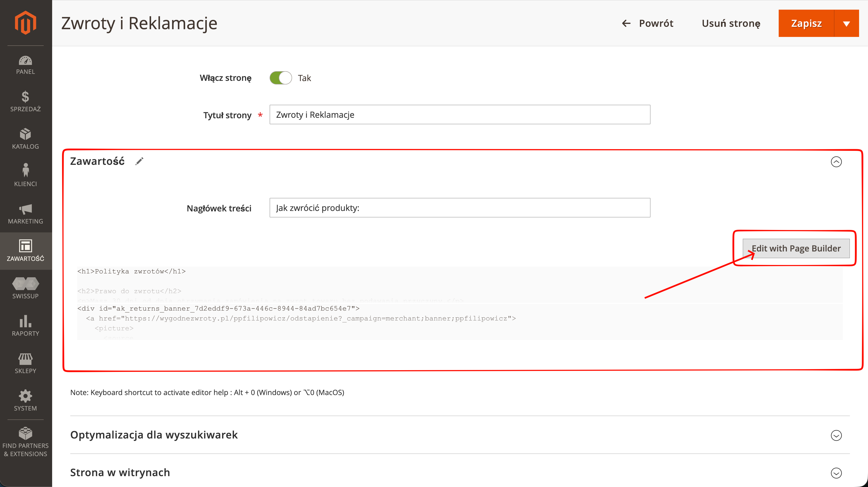868x487 pixels.
Task: Open the Sklepy stores menu
Action: (x=26, y=363)
